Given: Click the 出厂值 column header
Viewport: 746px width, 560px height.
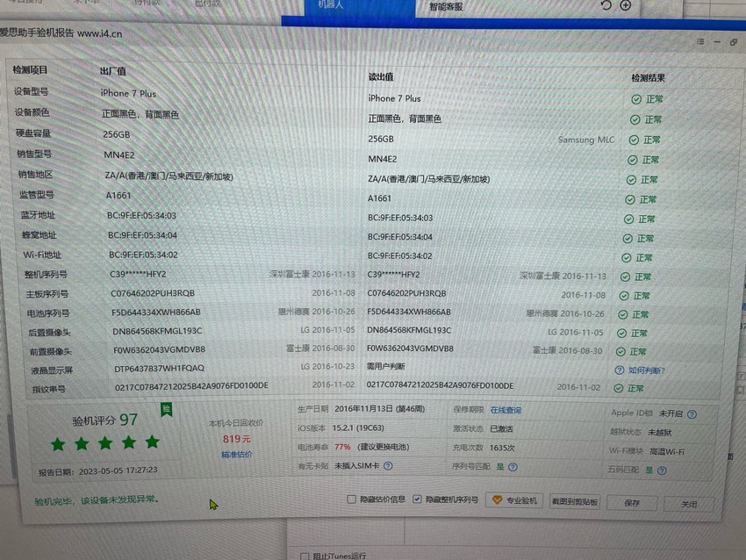Looking at the screenshot, I should click(x=112, y=71).
